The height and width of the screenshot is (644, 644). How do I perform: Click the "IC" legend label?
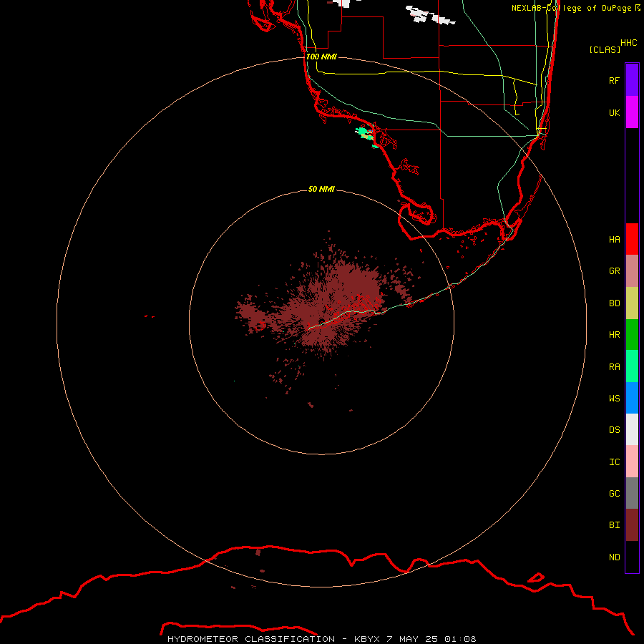(x=614, y=462)
